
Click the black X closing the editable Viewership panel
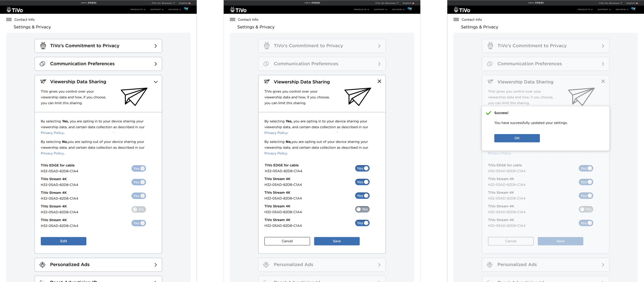pyautogui.click(x=379, y=81)
